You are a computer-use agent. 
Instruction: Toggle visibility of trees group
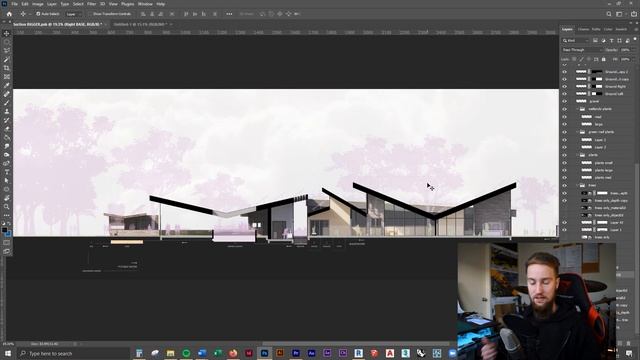tap(564, 185)
